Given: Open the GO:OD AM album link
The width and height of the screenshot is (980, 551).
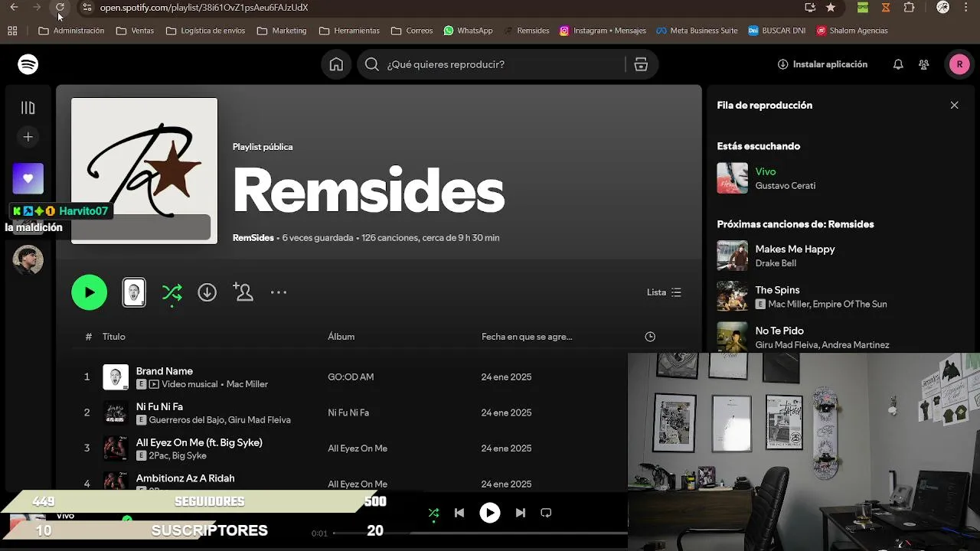Looking at the screenshot, I should 351,377.
